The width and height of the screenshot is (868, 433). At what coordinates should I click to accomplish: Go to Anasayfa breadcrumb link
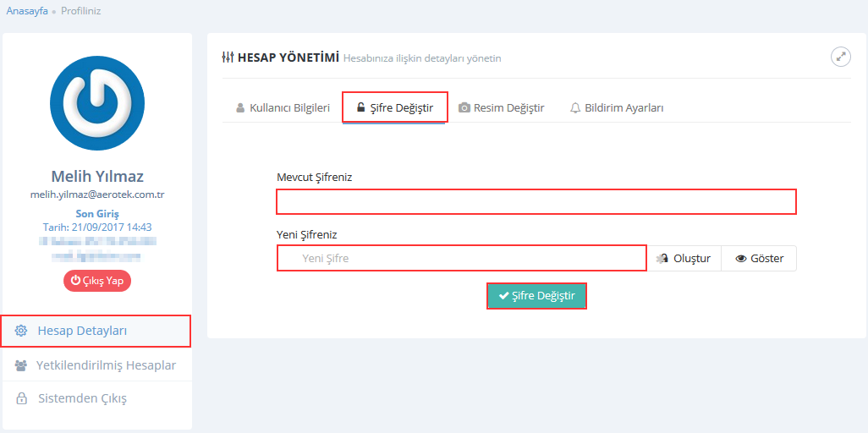(x=27, y=12)
